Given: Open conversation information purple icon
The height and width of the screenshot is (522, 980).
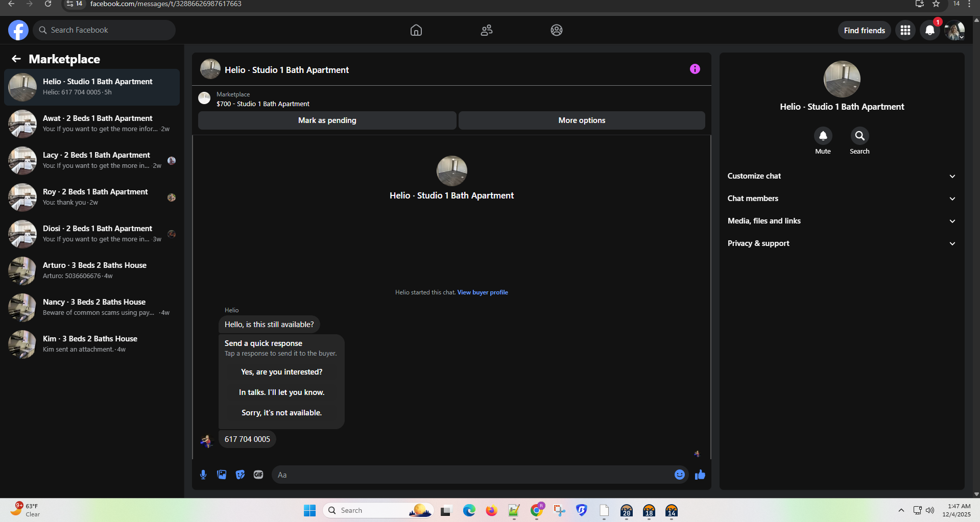Looking at the screenshot, I should [x=695, y=69].
